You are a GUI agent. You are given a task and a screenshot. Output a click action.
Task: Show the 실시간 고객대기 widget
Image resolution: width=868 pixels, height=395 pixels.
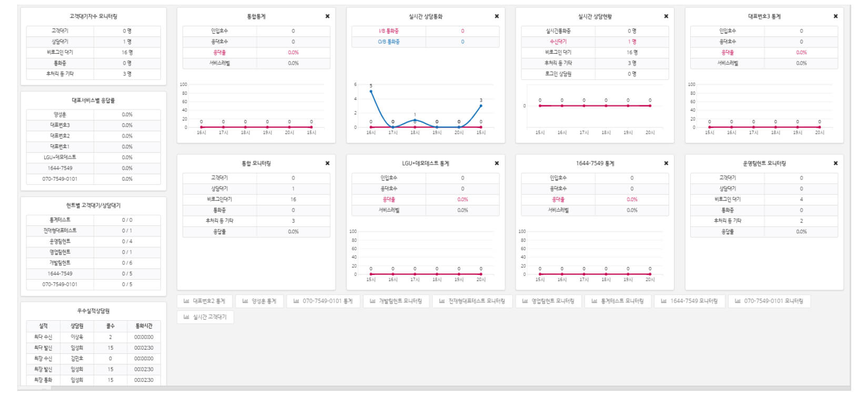[205, 317]
